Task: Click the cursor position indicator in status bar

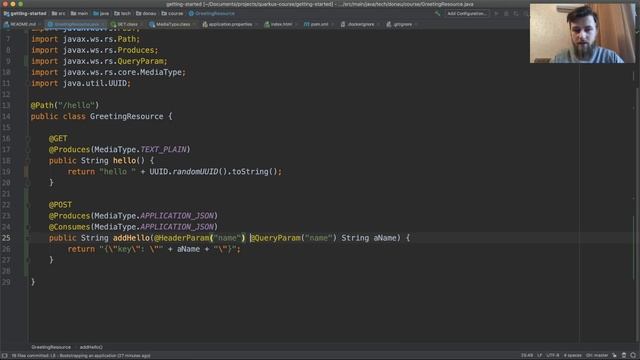Action: (527, 356)
